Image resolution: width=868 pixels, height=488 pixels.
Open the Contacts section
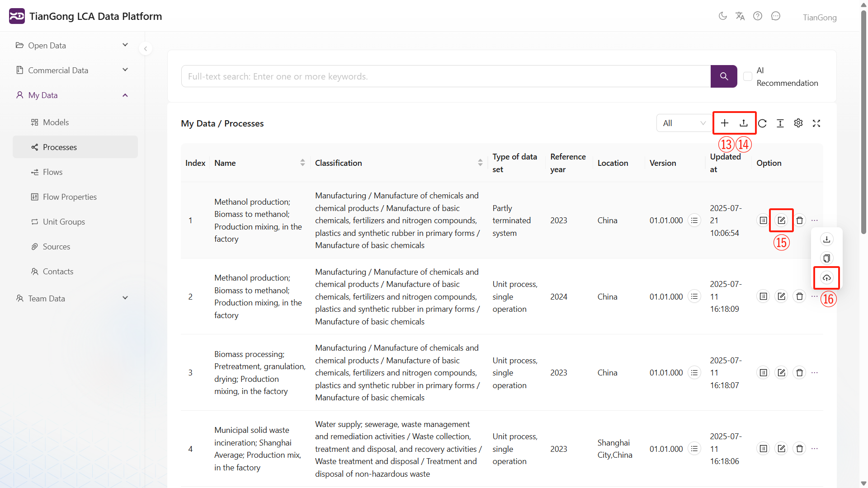point(58,271)
